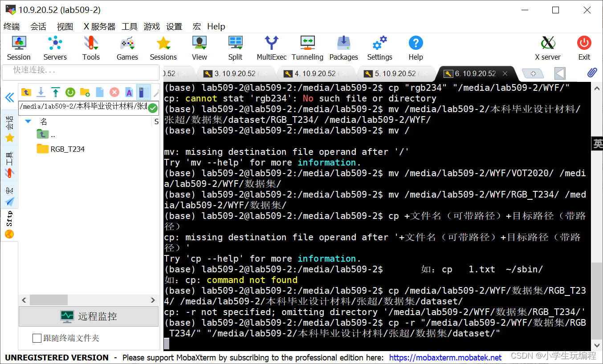Image resolution: width=603 pixels, height=364 pixels.
Task: Open the Help menu in menu bar
Action: [216, 26]
